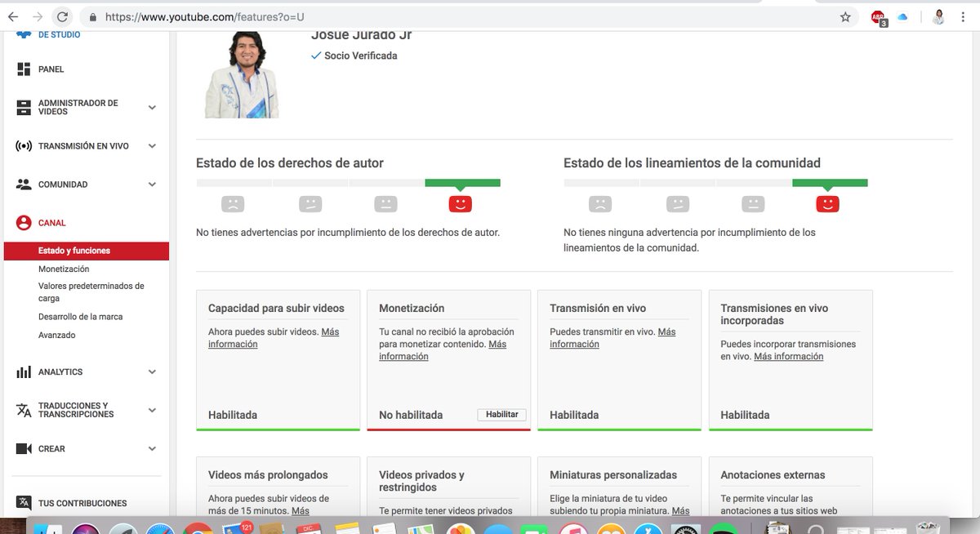Open Más información in the Monetización card

pos(443,350)
